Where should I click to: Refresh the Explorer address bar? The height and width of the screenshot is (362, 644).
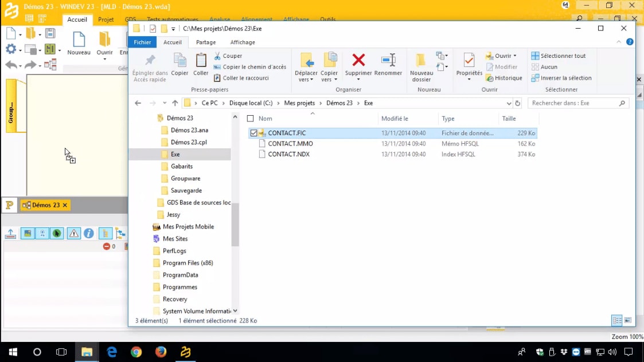517,103
